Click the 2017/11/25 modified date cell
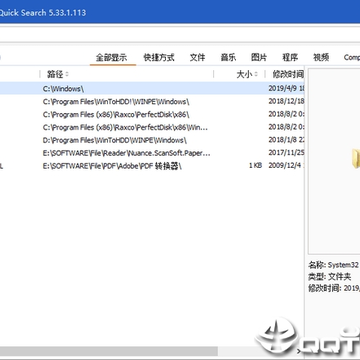The height and width of the screenshot is (360, 360). click(286, 153)
